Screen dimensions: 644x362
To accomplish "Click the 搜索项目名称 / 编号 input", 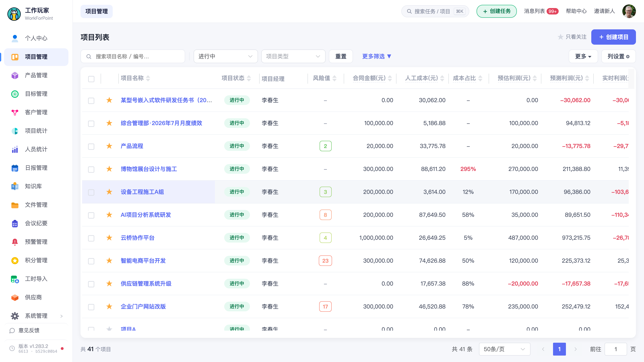I will [133, 57].
